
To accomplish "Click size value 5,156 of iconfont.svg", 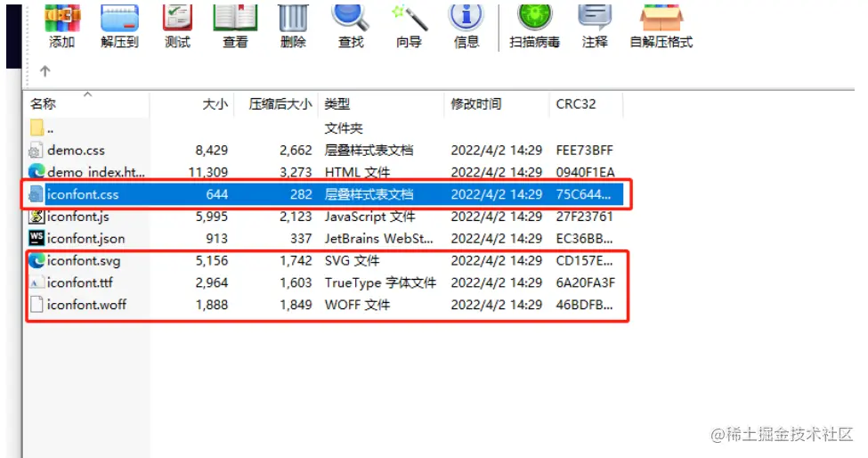I will click(212, 261).
